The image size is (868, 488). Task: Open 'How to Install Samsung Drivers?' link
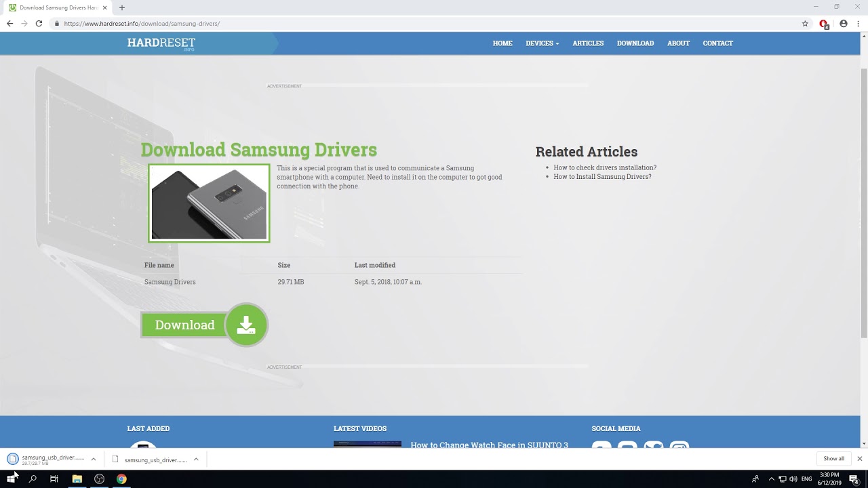602,177
